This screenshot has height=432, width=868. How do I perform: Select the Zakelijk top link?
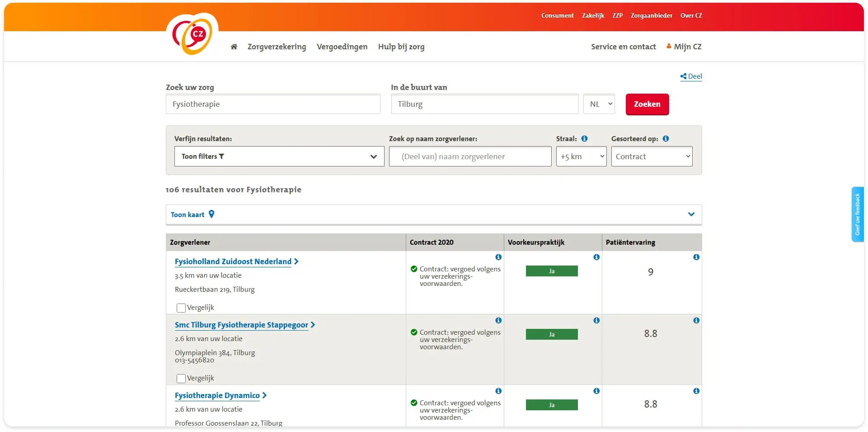point(593,15)
